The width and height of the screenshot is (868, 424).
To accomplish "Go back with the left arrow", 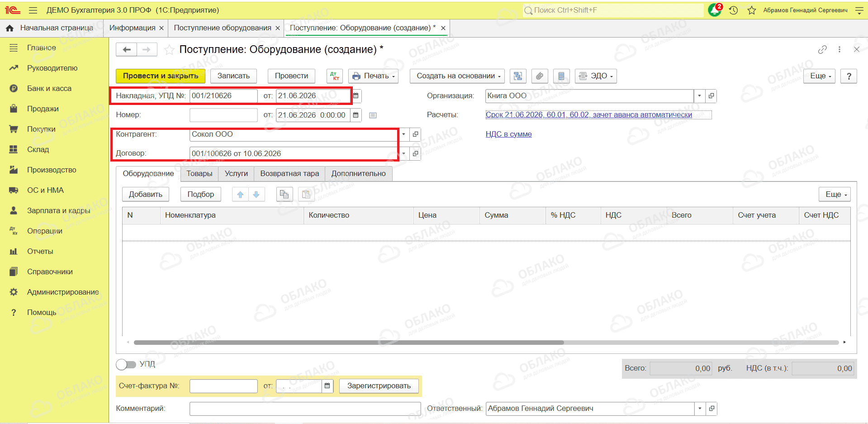I will point(127,49).
